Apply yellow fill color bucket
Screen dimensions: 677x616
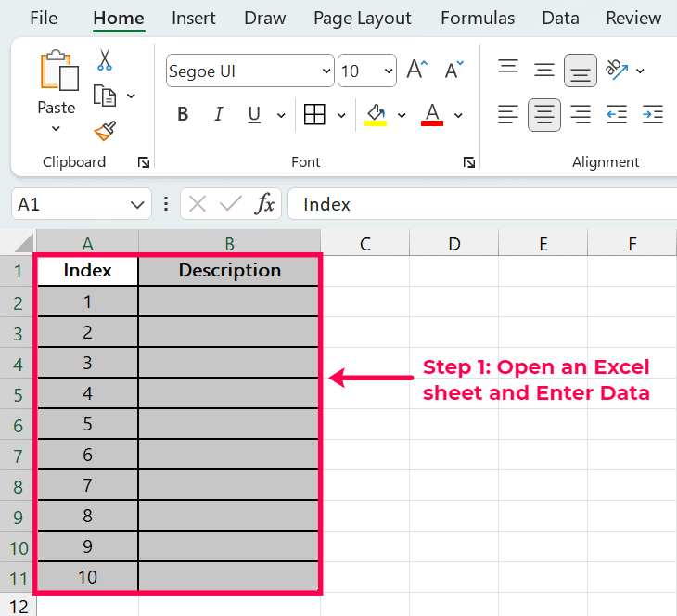click(x=376, y=114)
